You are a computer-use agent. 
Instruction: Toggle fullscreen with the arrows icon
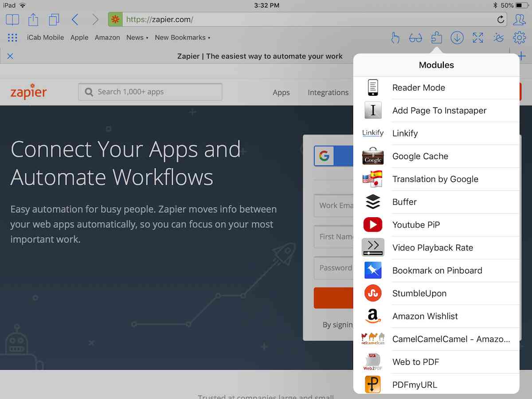coord(478,38)
